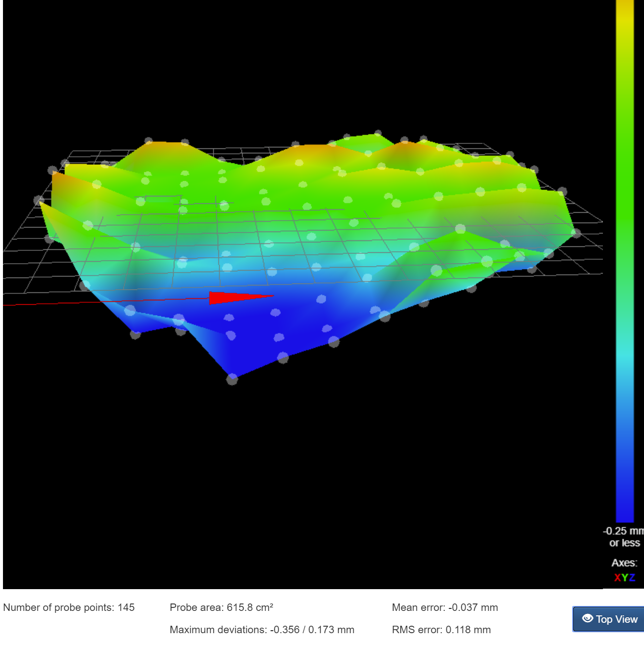Click the blue Z letter in Axes legend

click(x=632, y=578)
